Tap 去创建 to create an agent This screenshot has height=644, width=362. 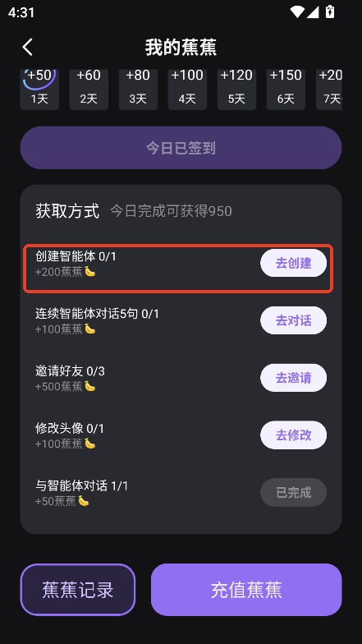pos(294,263)
